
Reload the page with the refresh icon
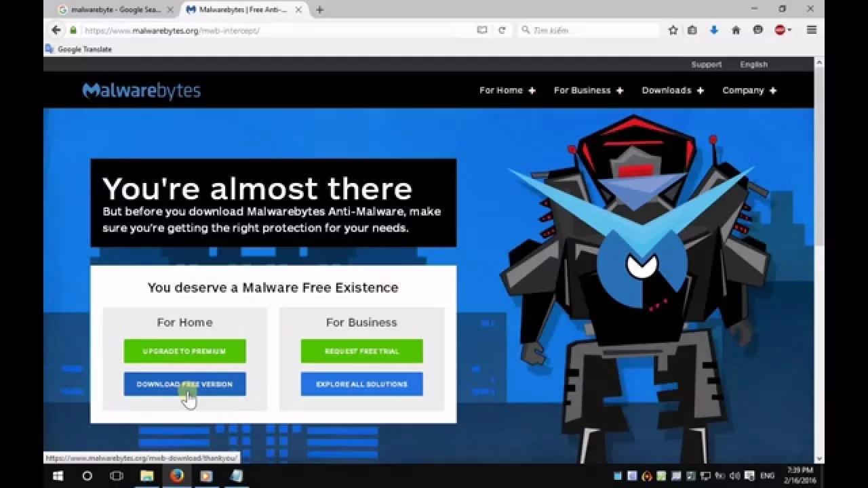(502, 30)
